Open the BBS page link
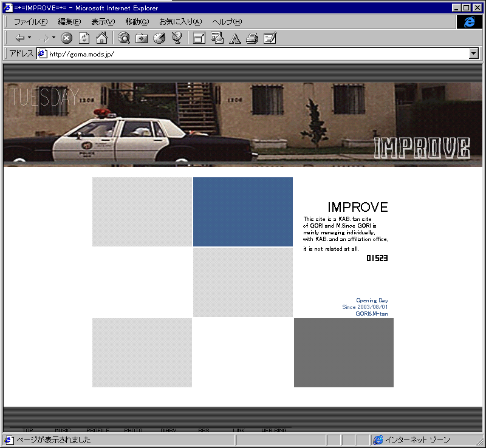The width and height of the screenshot is (486, 448). [204, 430]
